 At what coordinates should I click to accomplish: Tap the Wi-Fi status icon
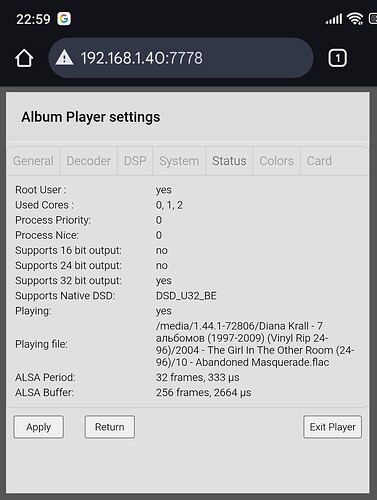pyautogui.click(x=355, y=19)
